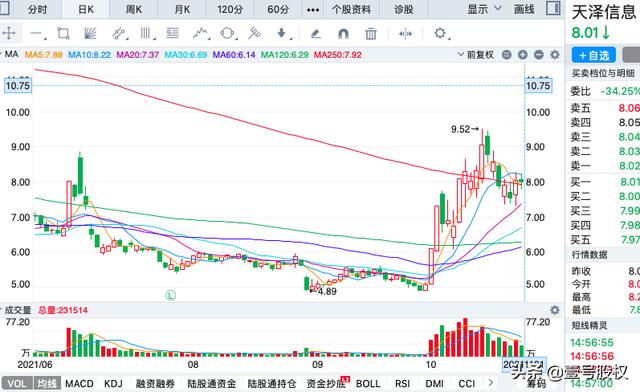Click the MA250:7.92 legend label

tap(338, 55)
